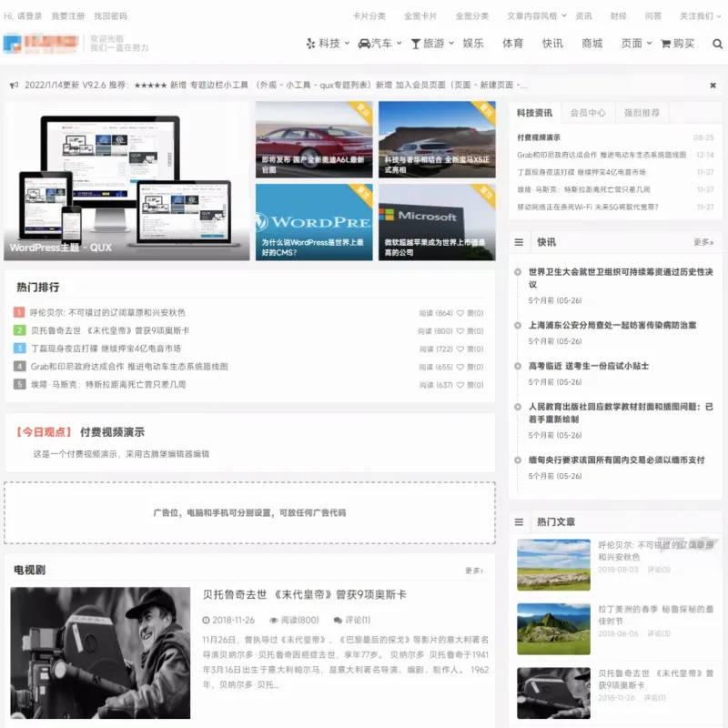Screen dimensions: 728x728
Task: Open 人民教育出版社回应 news flash title
Action: [621, 413]
